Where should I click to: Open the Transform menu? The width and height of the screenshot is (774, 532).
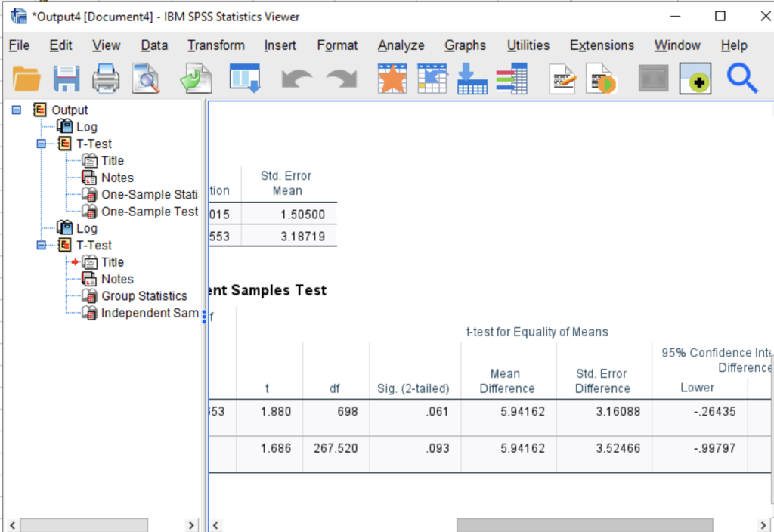[215, 45]
